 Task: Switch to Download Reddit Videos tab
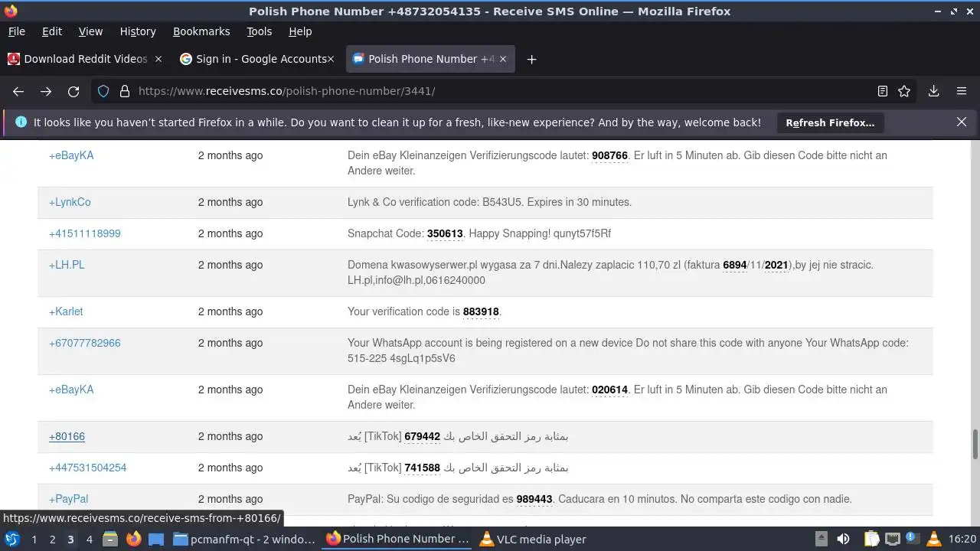click(x=84, y=59)
